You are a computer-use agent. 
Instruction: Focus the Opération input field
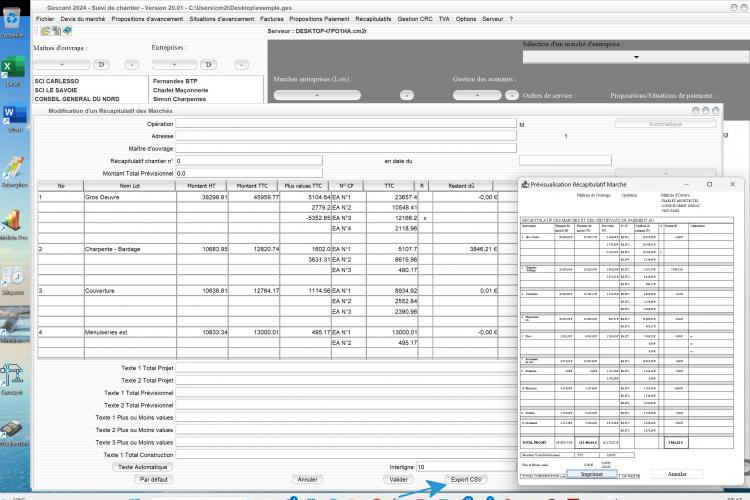(346, 123)
